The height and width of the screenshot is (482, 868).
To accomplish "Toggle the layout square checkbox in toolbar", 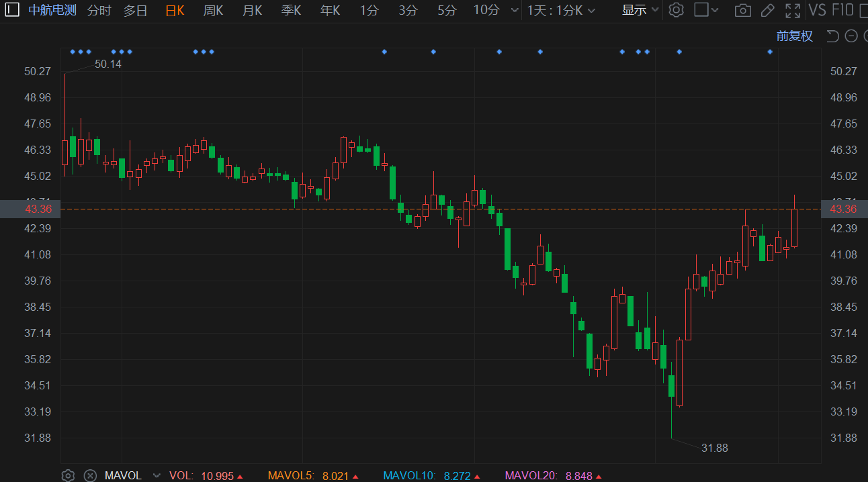I will point(701,10).
